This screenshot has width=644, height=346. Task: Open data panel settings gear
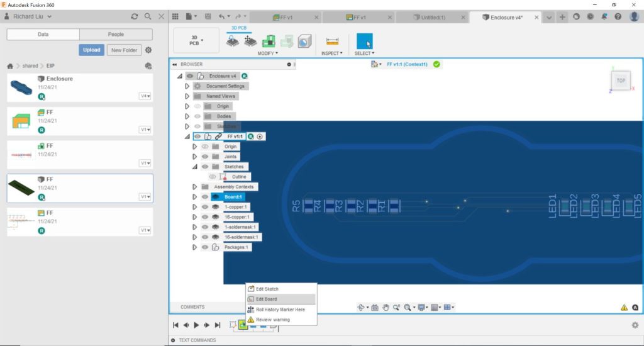click(x=148, y=50)
